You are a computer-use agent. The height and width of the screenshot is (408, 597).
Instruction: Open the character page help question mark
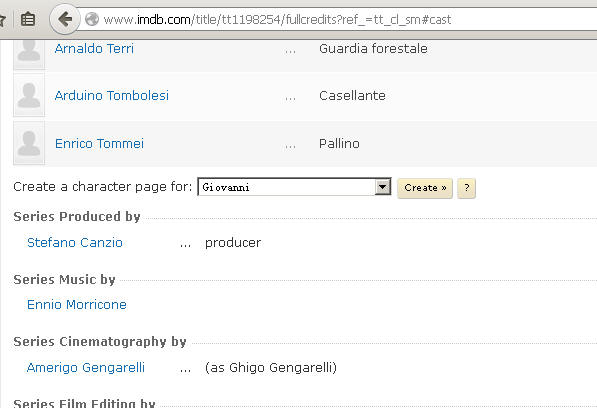(x=466, y=188)
